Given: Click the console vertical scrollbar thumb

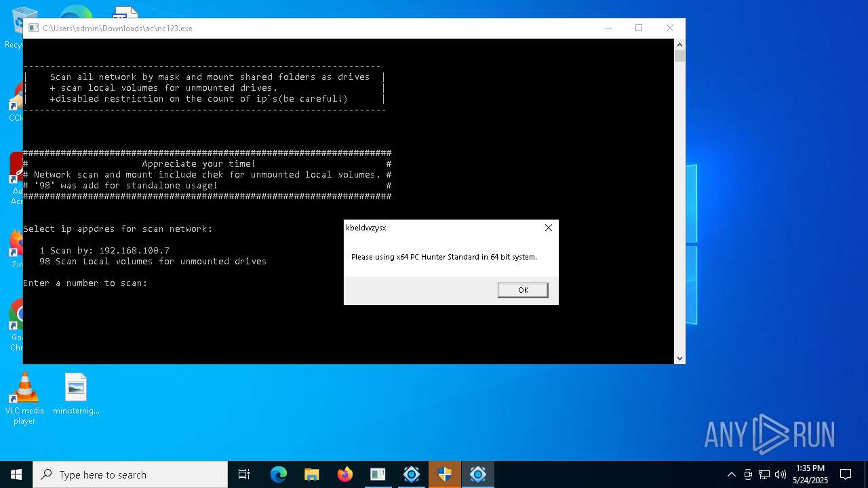Looking at the screenshot, I should (x=679, y=56).
